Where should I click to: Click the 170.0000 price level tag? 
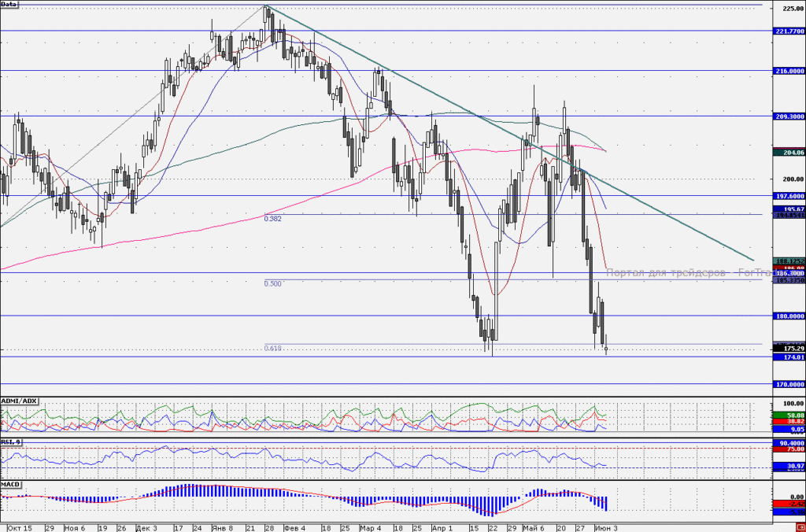(x=789, y=385)
